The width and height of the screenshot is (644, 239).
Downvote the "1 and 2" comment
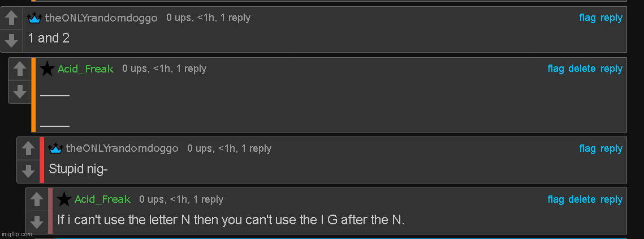coord(11,40)
